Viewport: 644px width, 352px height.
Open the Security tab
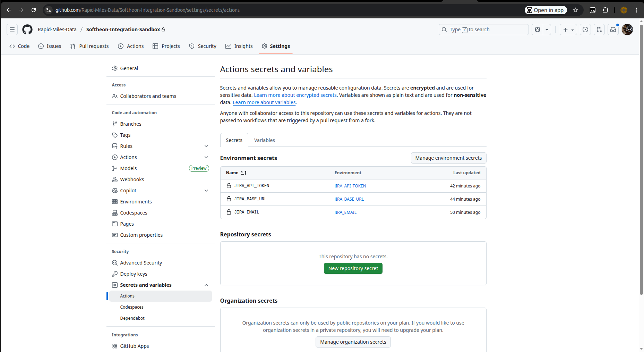point(203,46)
